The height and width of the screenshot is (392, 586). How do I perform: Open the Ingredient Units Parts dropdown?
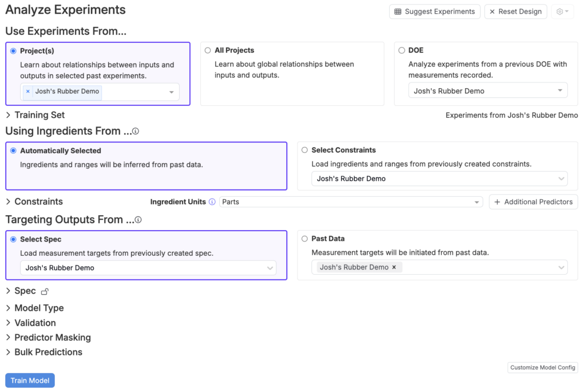click(351, 202)
